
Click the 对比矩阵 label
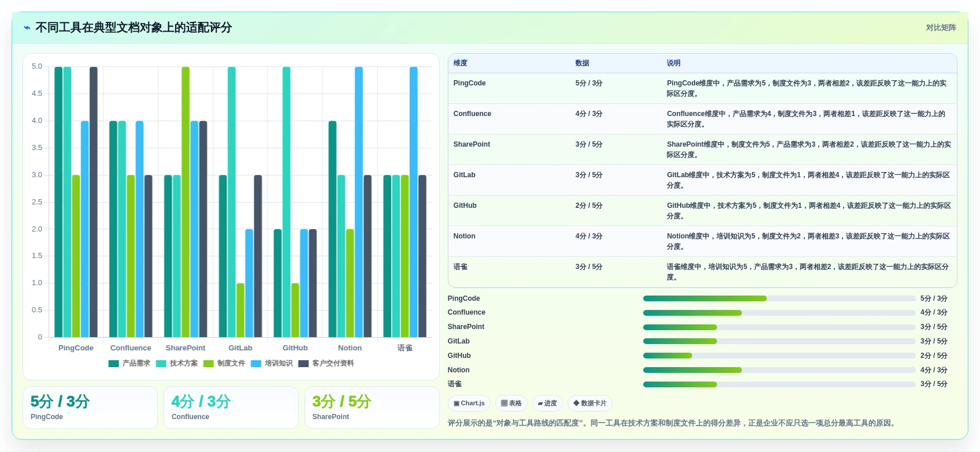point(941,28)
